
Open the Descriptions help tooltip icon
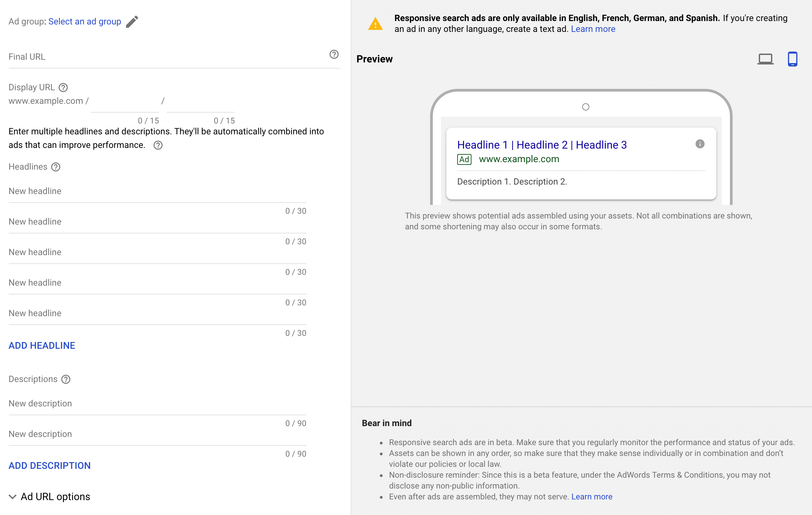click(x=66, y=379)
